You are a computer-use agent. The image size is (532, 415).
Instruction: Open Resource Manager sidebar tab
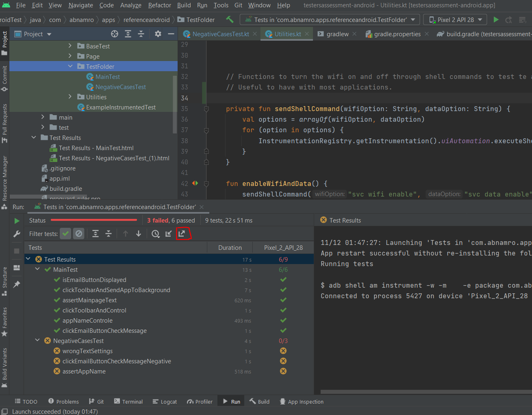click(4, 182)
